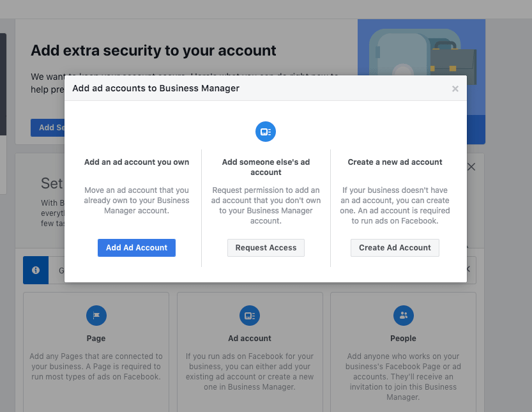Close the Add ad accounts dialog
Image resolution: width=532 pixels, height=412 pixels.
pyautogui.click(x=455, y=89)
